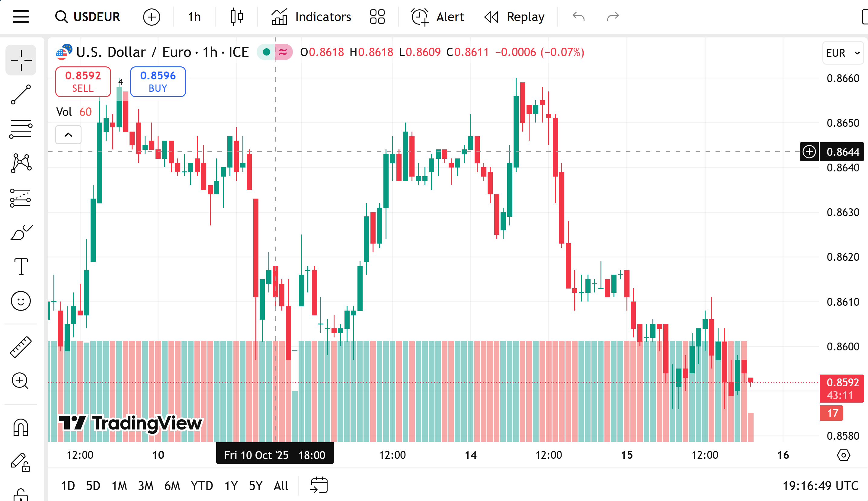
Task: Select the trend line drawing tool
Action: [21, 94]
